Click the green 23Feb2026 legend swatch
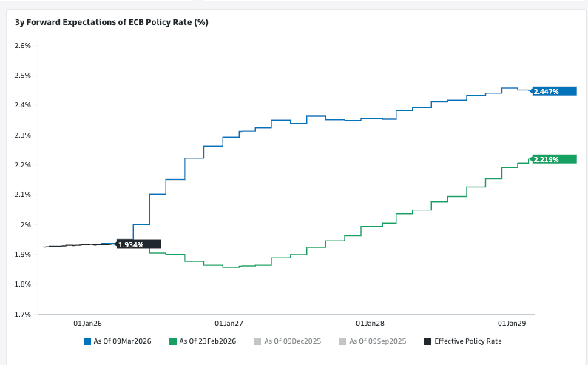Viewport: 588px width, 365px height. pos(172,341)
